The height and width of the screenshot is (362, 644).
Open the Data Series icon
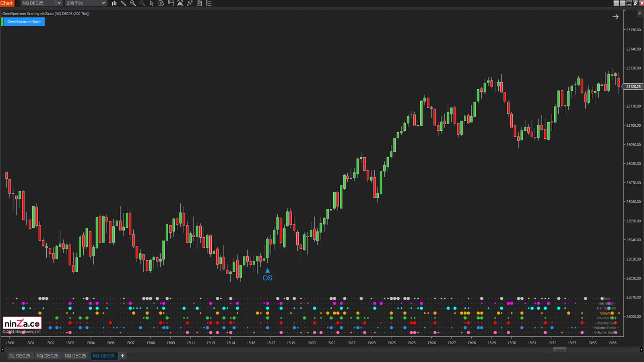180,3
